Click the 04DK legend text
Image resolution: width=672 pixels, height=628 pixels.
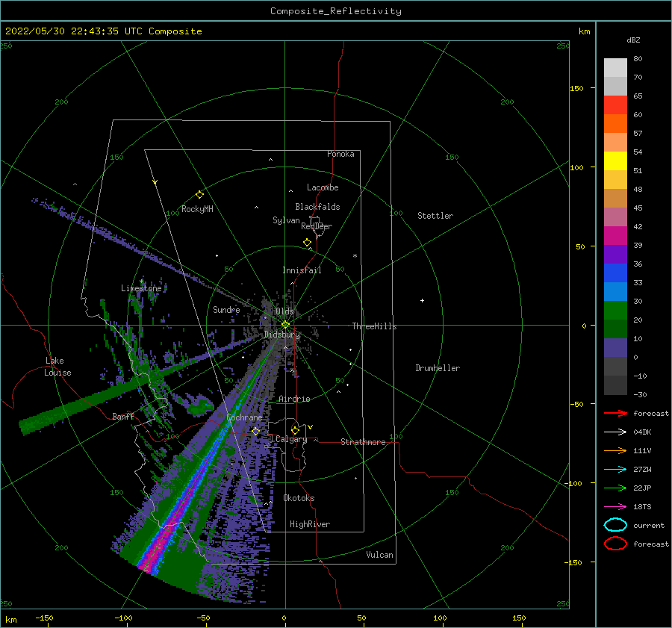[642, 432]
